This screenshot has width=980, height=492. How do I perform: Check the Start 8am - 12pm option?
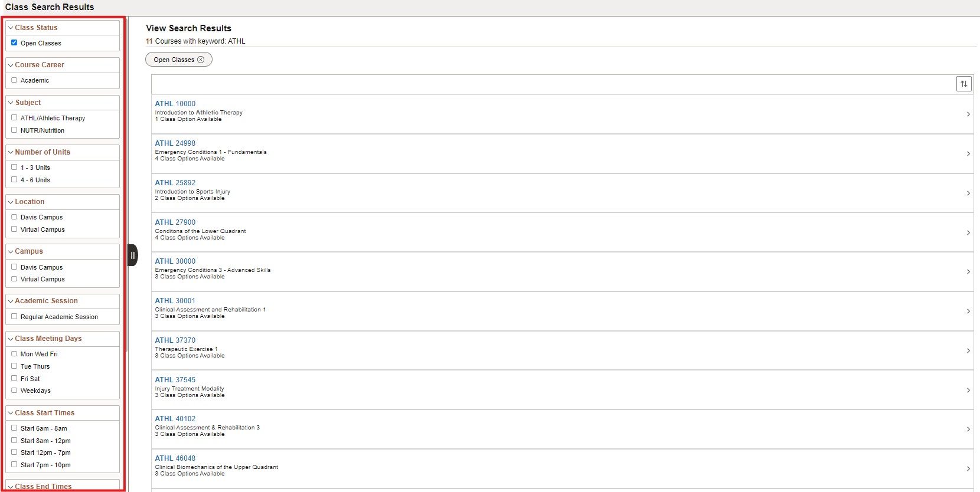pyautogui.click(x=14, y=440)
